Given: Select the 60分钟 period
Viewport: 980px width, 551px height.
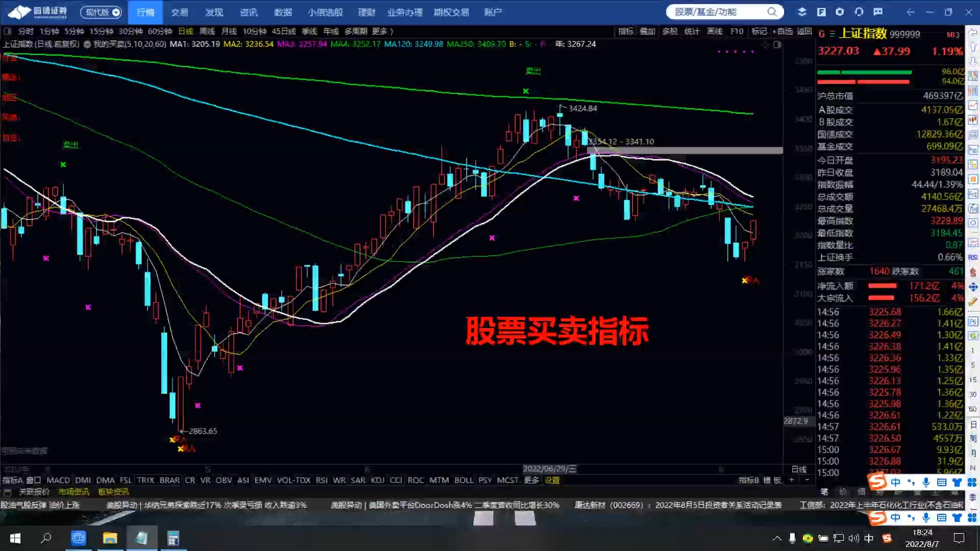Looking at the screenshot, I should pos(160,32).
